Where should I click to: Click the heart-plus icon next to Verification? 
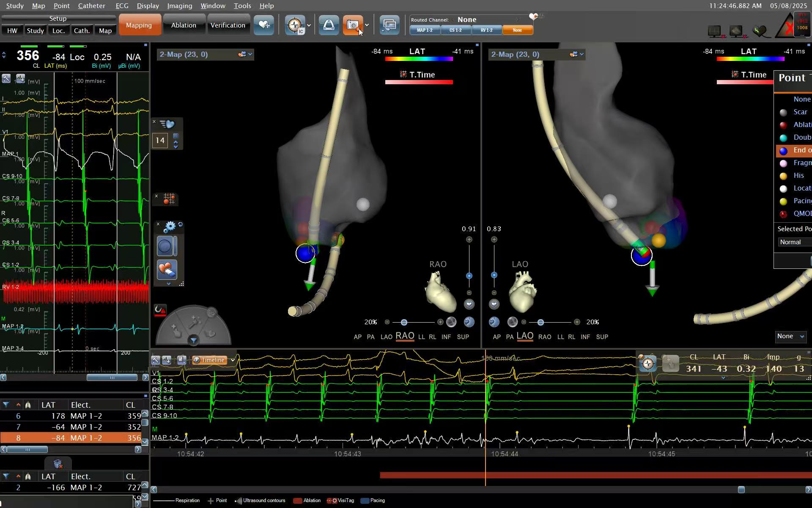pyautogui.click(x=264, y=25)
